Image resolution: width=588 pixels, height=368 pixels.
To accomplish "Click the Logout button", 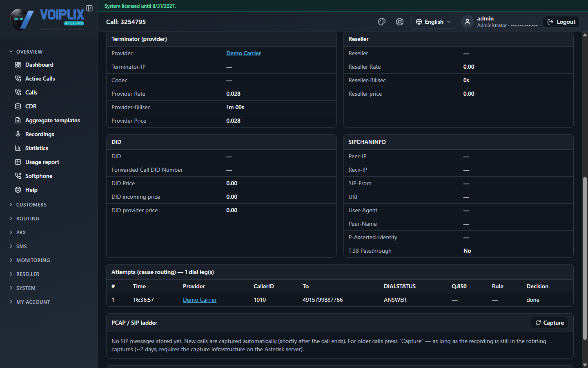I will point(561,22).
